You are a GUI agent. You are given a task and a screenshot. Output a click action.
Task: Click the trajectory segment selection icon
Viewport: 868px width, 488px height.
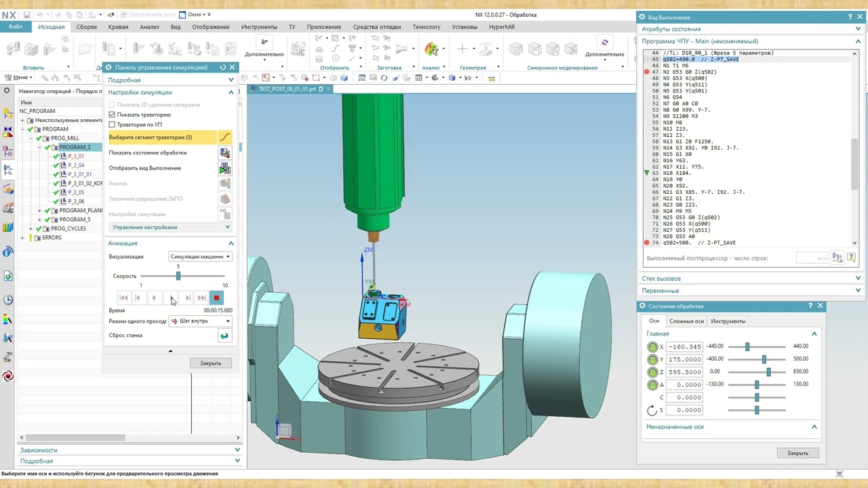(224, 137)
